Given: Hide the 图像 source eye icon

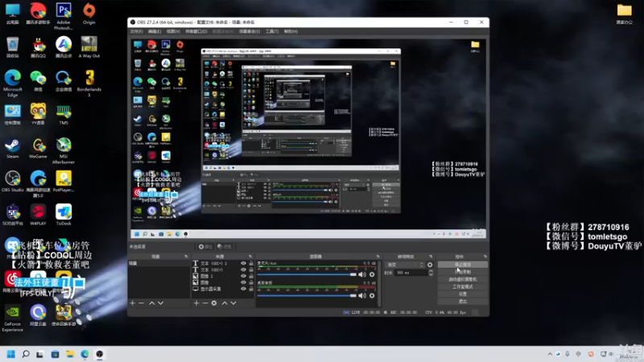Looking at the screenshot, I should (243, 282).
